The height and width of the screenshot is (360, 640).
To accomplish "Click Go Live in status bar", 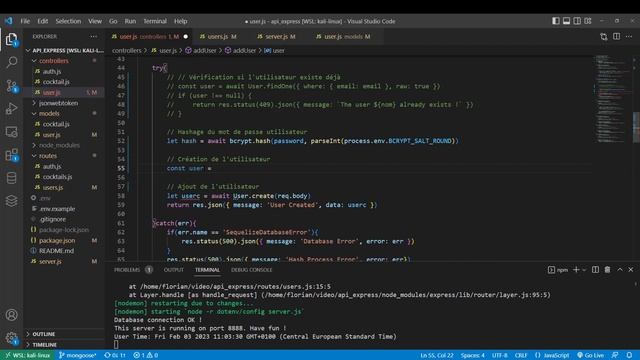I will coord(591,355).
